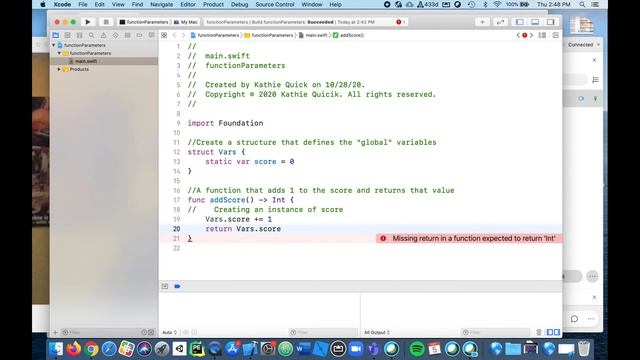Viewport: 640px width, 360px height.
Task: Open the Debug menu
Action: (239, 4)
